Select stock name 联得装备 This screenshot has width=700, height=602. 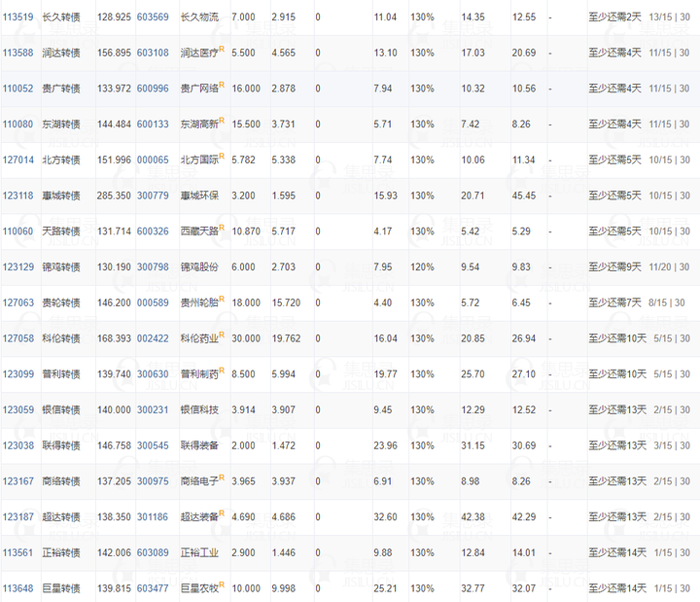pyautogui.click(x=199, y=445)
